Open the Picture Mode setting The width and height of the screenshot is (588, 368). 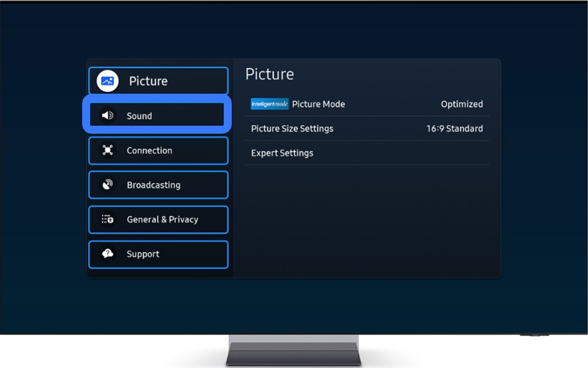click(318, 104)
